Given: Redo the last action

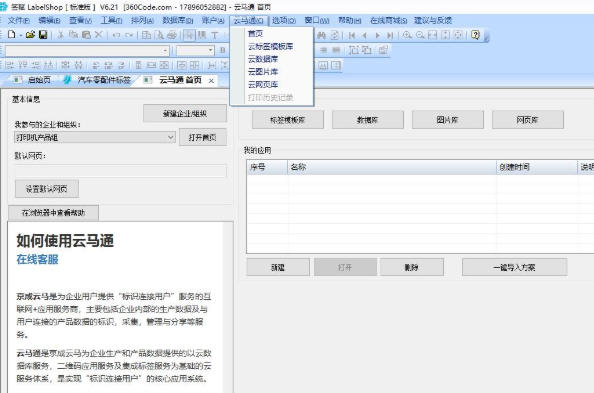Looking at the screenshot, I should coord(129,35).
